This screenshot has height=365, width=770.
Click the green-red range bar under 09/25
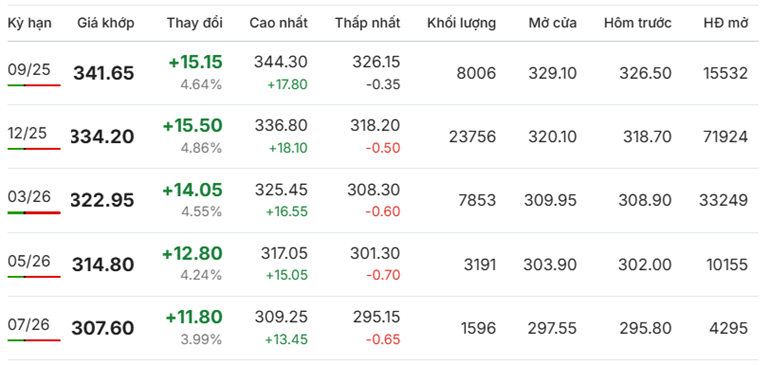coord(34,85)
